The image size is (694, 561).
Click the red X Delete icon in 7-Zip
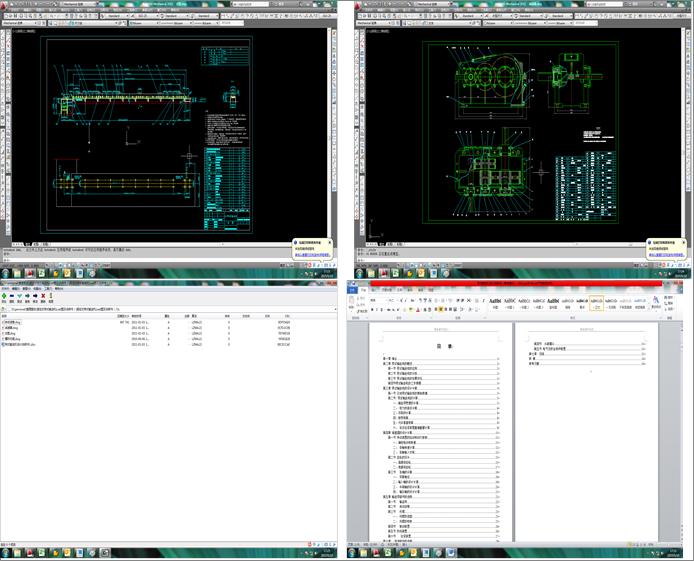click(x=43, y=296)
